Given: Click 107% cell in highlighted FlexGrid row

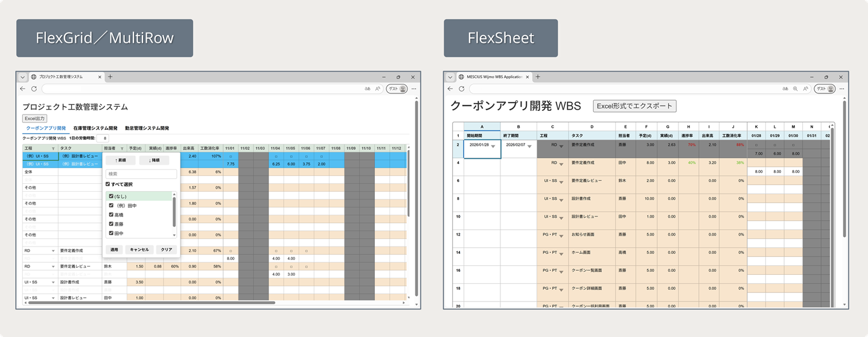Looking at the screenshot, I should 211,156.
